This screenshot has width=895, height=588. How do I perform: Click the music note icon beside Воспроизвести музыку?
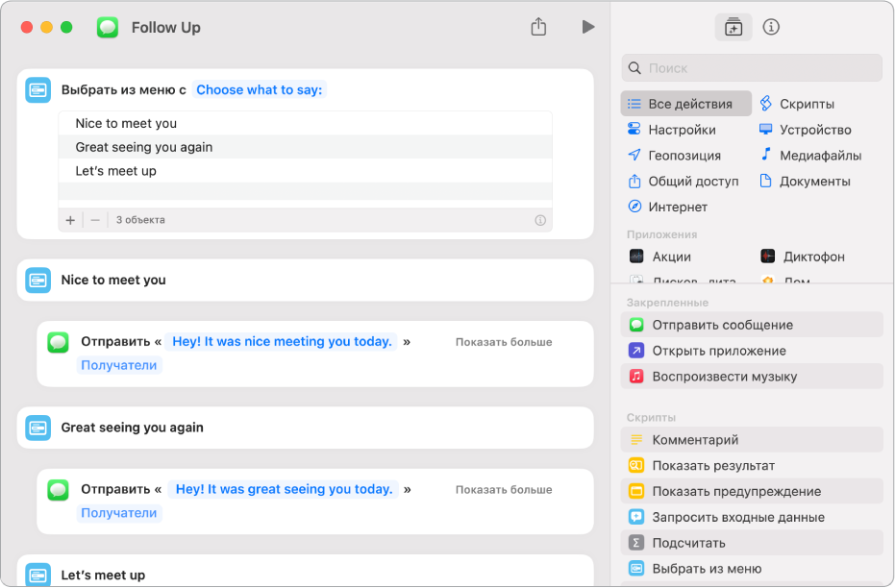(635, 376)
